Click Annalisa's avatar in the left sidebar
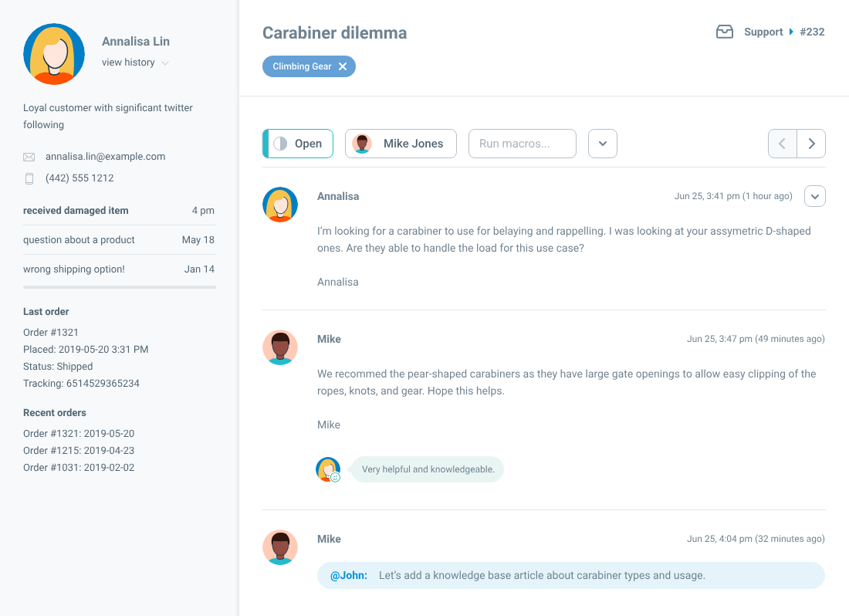Screen dimensions: 849x616 pos(54,54)
